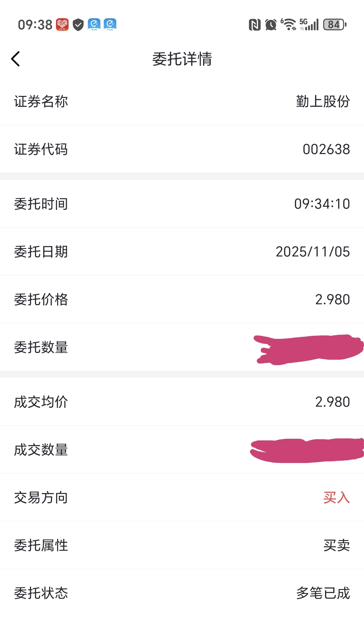Viewport: 364px width, 620px height.
Task: Tap the 委托日期 value 2025/11/05
Action: pos(313,252)
